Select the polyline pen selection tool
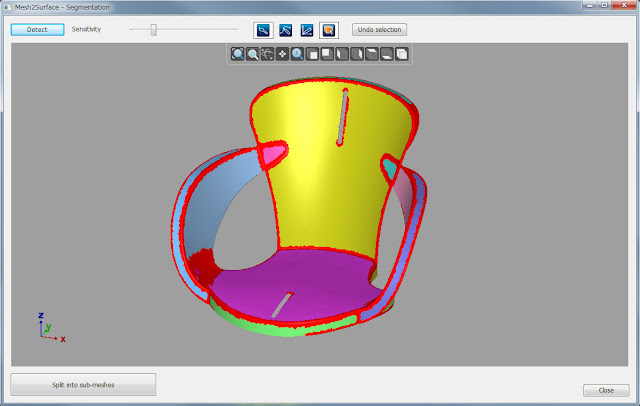Image resolution: width=640 pixels, height=406 pixels. coord(307,30)
